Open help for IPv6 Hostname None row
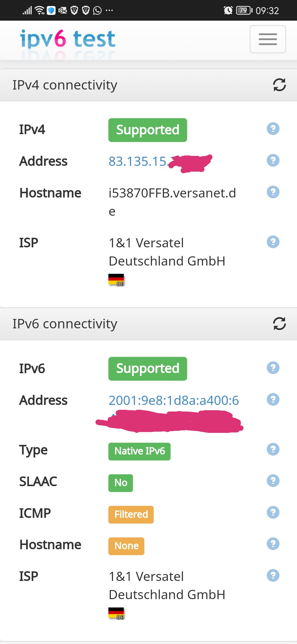The image size is (297, 644). coord(273,544)
